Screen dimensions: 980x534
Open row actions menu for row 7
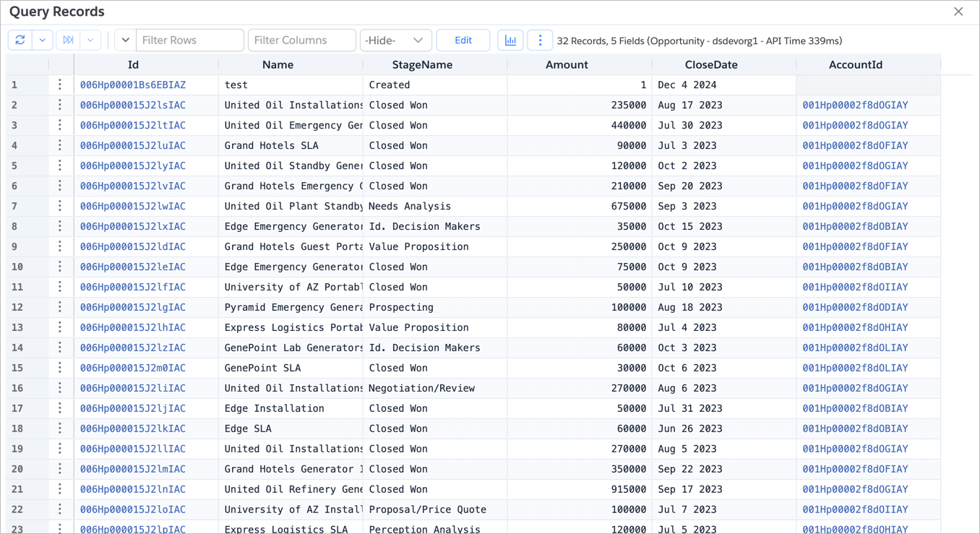tap(60, 207)
